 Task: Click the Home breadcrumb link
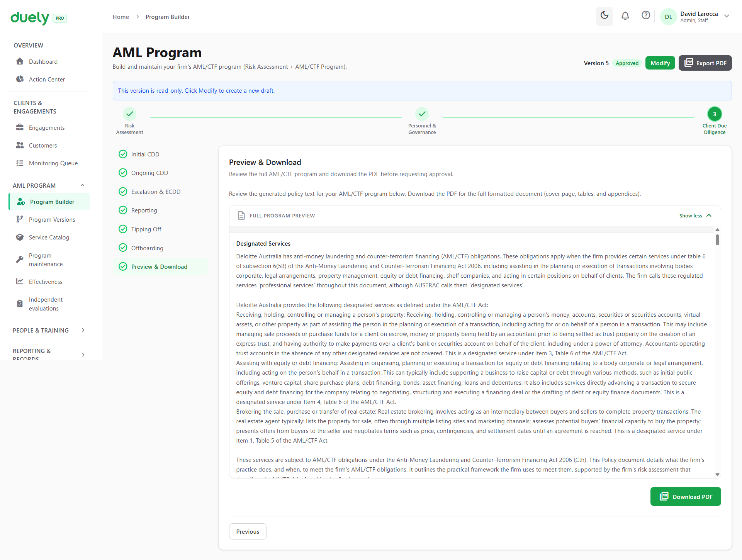click(121, 17)
